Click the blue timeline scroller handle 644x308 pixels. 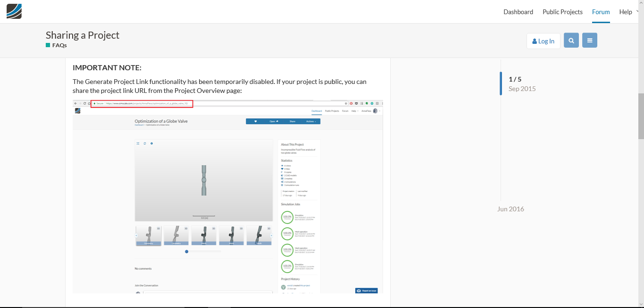(x=501, y=83)
